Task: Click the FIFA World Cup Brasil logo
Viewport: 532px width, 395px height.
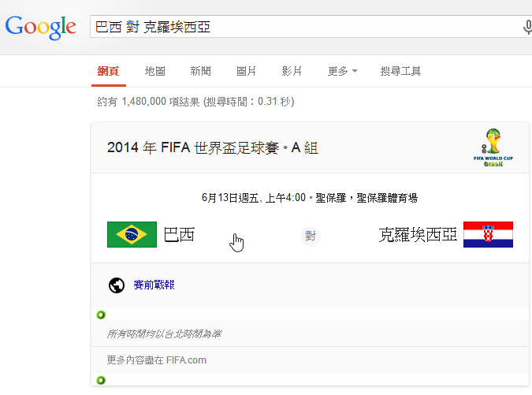Action: [x=493, y=147]
